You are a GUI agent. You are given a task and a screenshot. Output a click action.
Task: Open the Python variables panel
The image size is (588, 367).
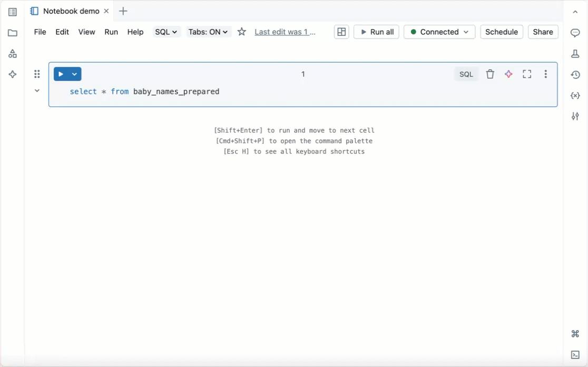point(575,95)
